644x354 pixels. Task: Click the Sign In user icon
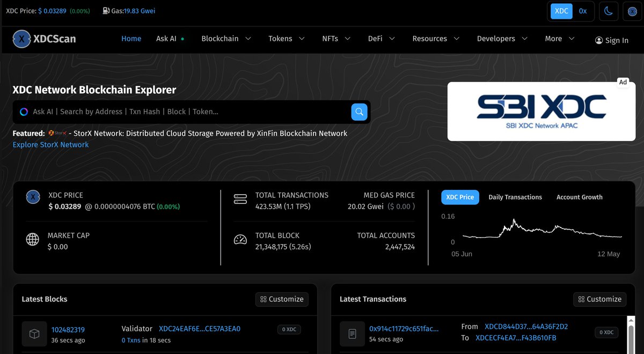pyautogui.click(x=599, y=40)
